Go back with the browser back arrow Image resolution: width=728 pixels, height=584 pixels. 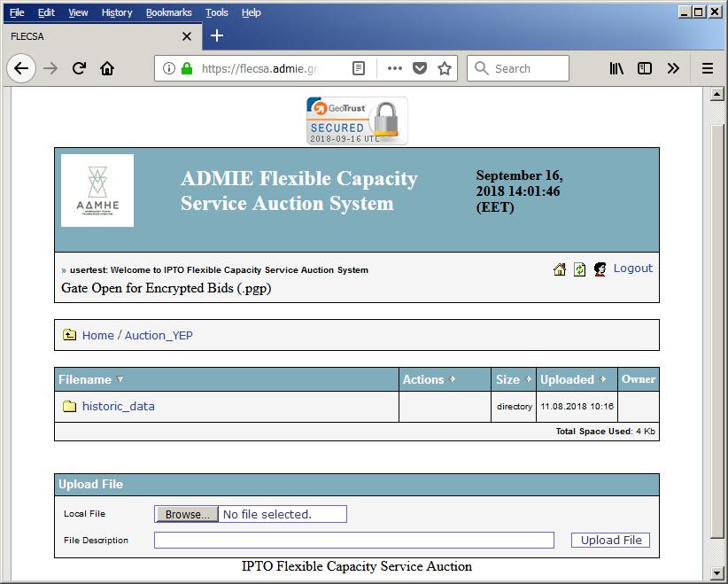(21, 69)
